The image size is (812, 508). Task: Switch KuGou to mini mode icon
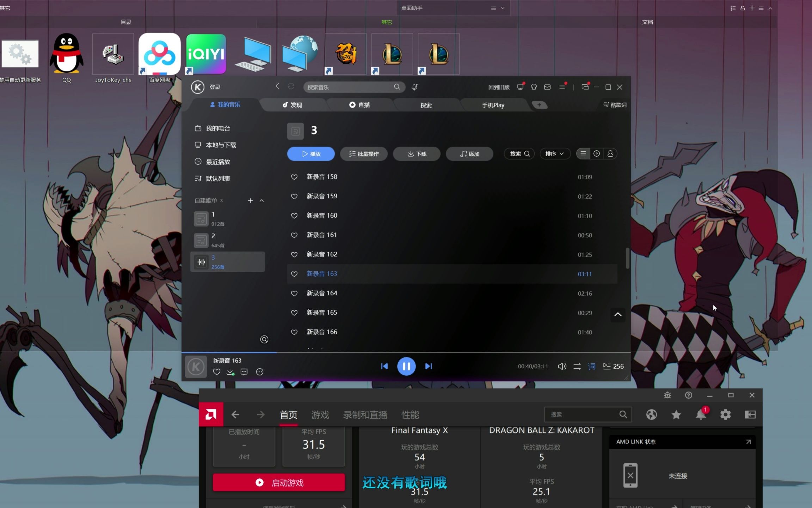585,87
